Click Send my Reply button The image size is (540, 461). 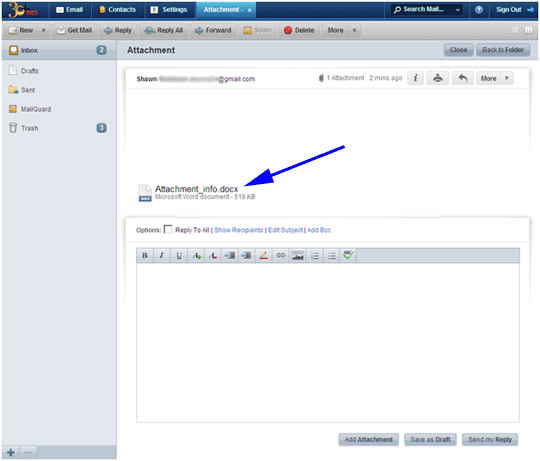click(490, 440)
